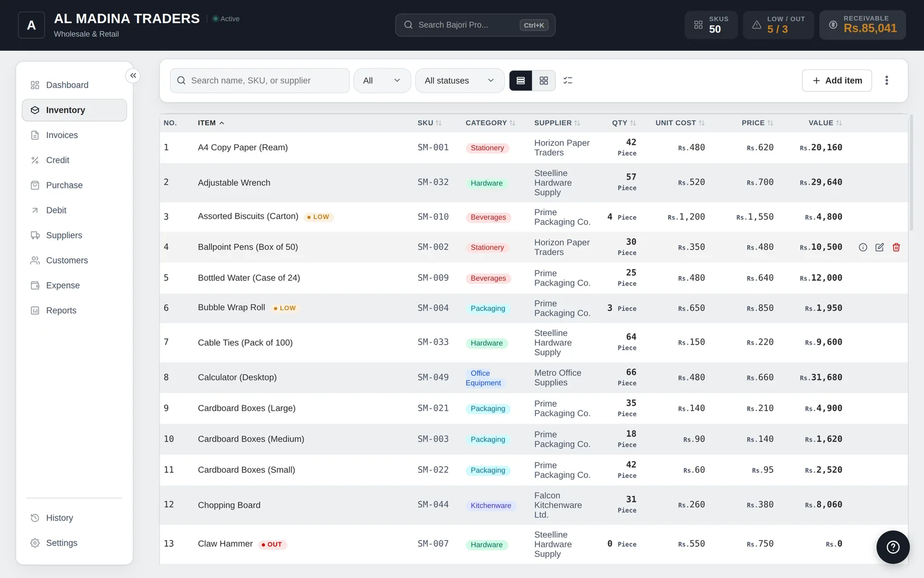The width and height of the screenshot is (924, 578).
Task: Delete the Ballpoint Pens row
Action: [896, 247]
